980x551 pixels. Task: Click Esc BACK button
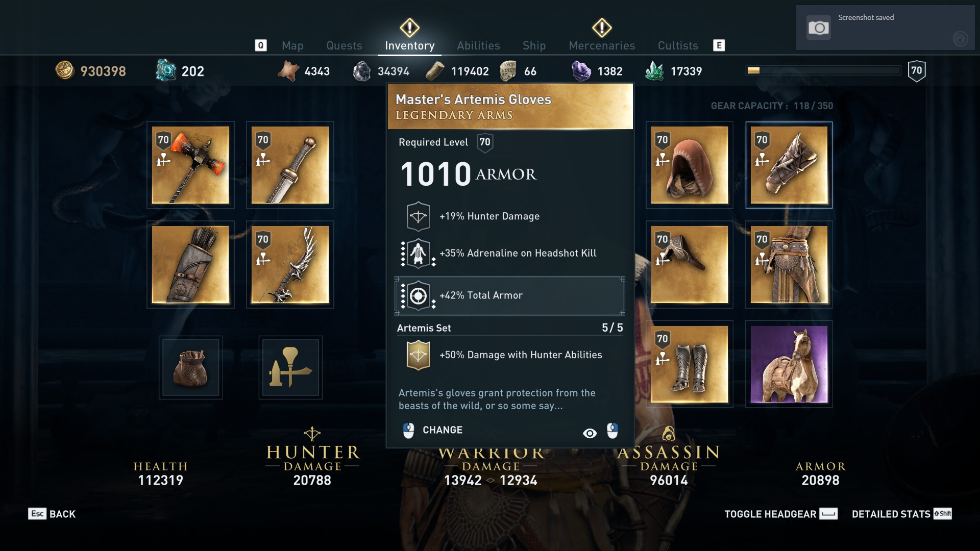coord(52,514)
